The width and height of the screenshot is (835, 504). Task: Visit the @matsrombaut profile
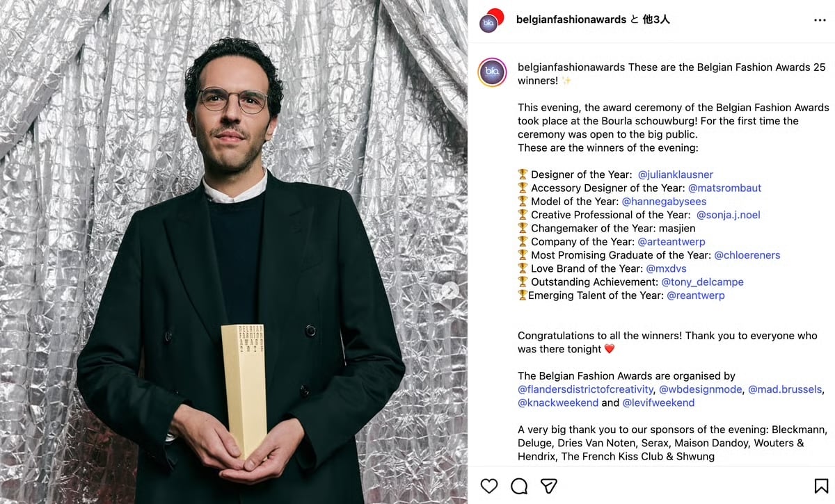[x=725, y=188]
